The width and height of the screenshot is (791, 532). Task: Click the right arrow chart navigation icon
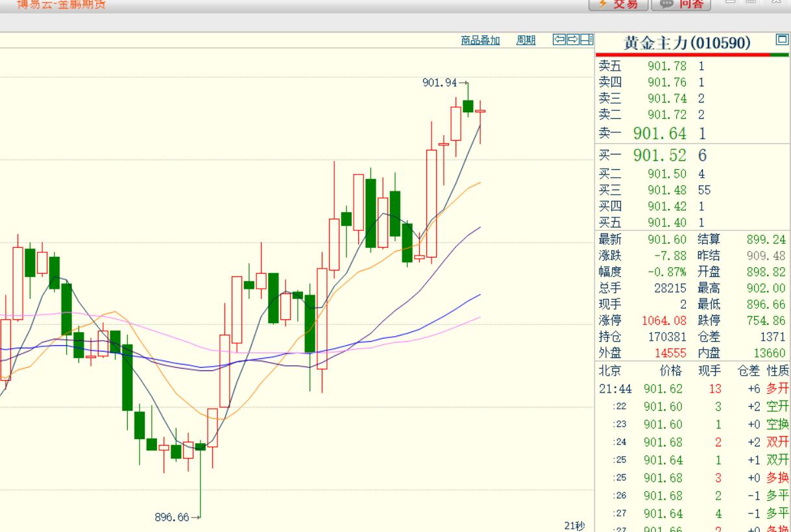(x=573, y=40)
